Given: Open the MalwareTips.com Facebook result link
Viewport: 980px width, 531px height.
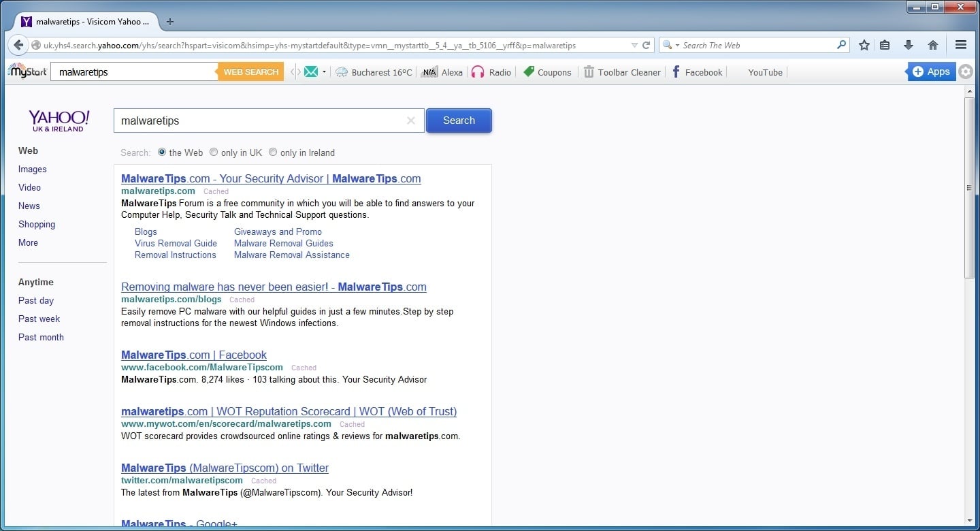Looking at the screenshot, I should [x=193, y=355].
